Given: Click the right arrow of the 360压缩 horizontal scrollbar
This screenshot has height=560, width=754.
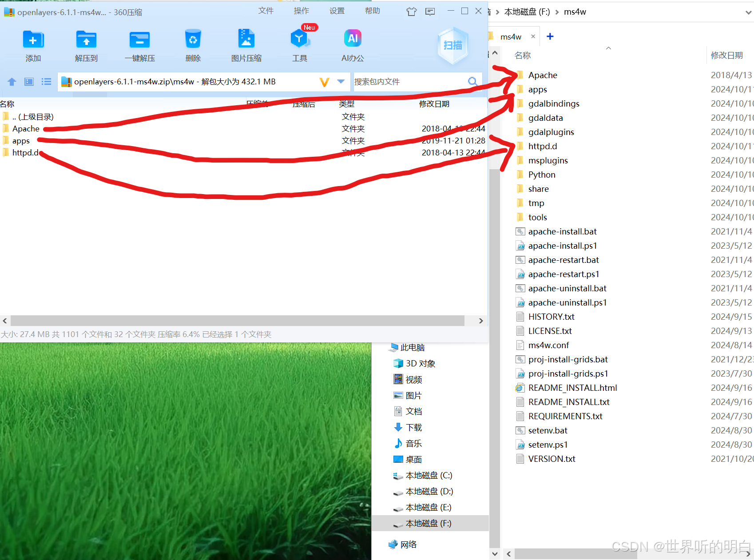Looking at the screenshot, I should (481, 321).
